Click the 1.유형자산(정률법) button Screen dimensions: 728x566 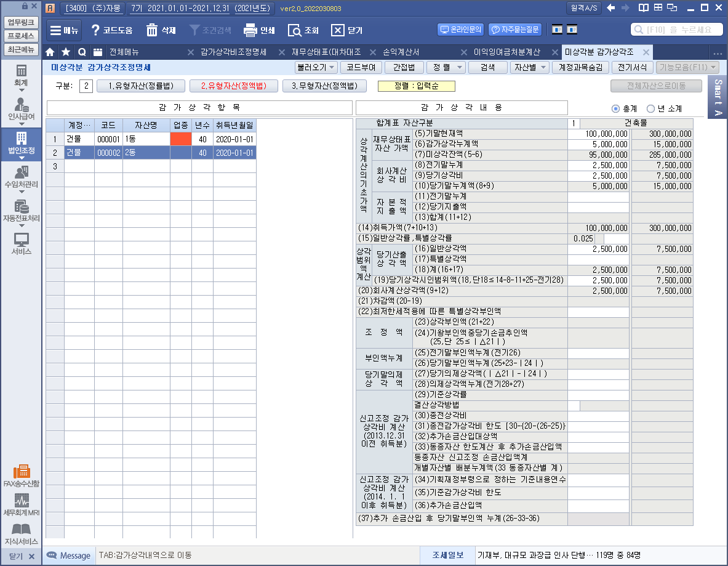tap(140, 86)
